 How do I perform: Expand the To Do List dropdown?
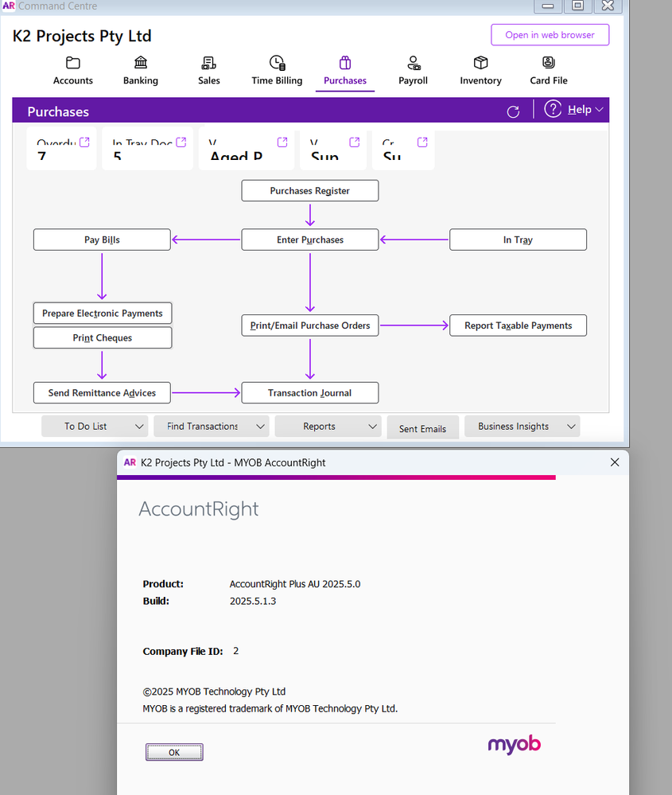(x=139, y=427)
